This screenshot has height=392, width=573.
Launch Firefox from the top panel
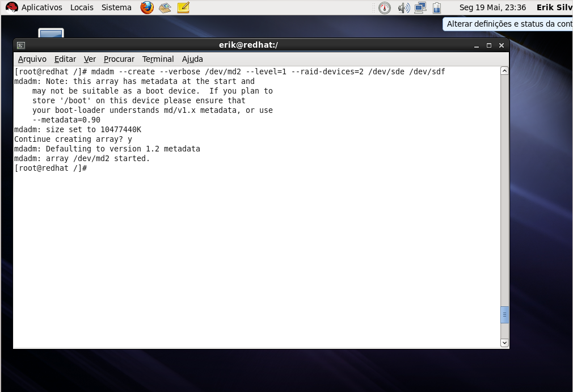[x=147, y=7]
